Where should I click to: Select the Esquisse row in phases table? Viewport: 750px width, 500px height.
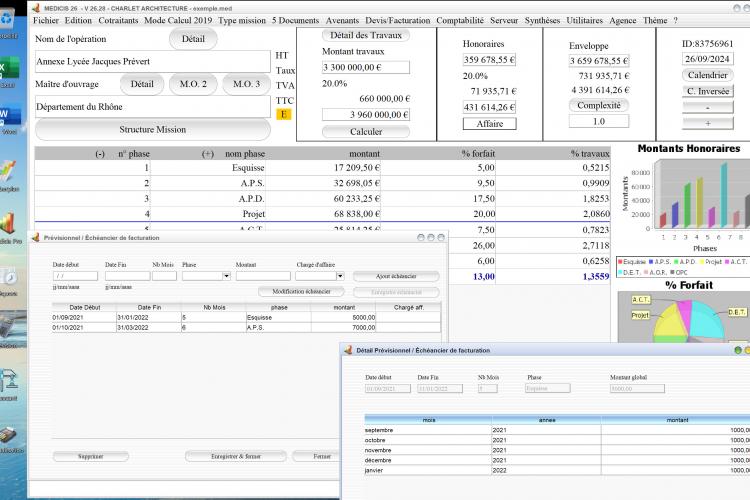tap(322, 168)
